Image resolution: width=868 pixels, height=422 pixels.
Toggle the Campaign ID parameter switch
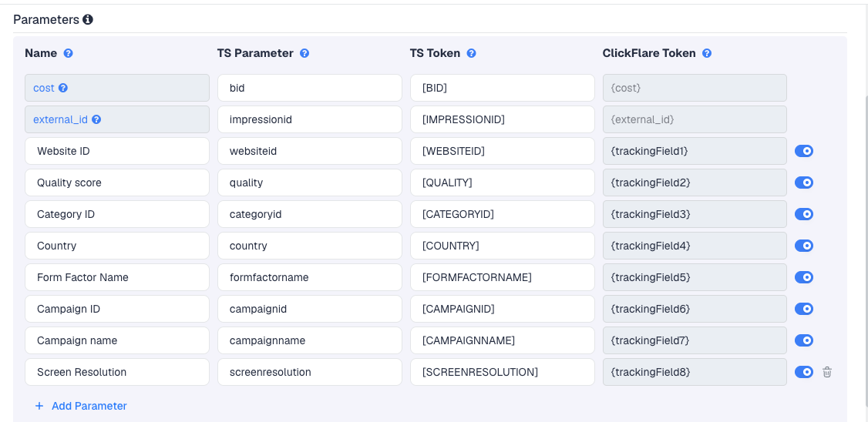click(804, 309)
